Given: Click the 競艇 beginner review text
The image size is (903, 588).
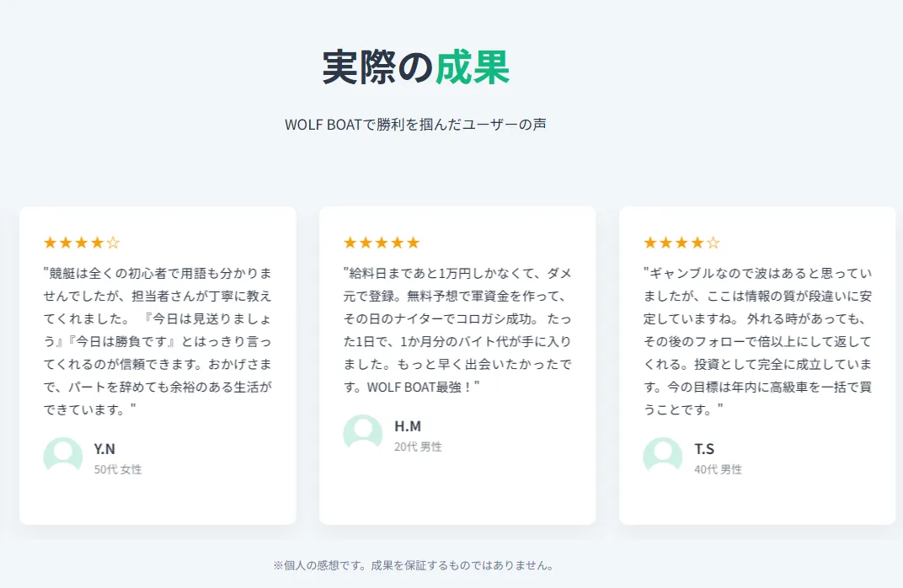Looking at the screenshot, I should pos(158,341).
